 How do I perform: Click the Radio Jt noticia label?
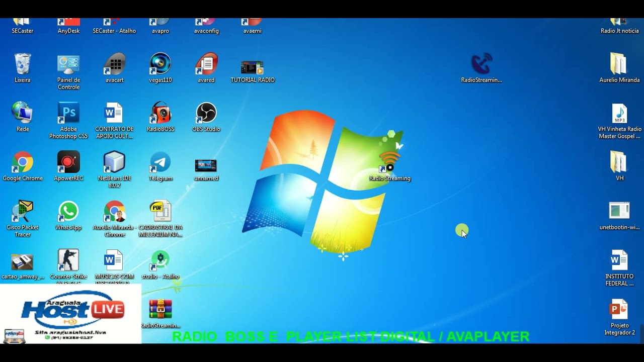(x=619, y=31)
